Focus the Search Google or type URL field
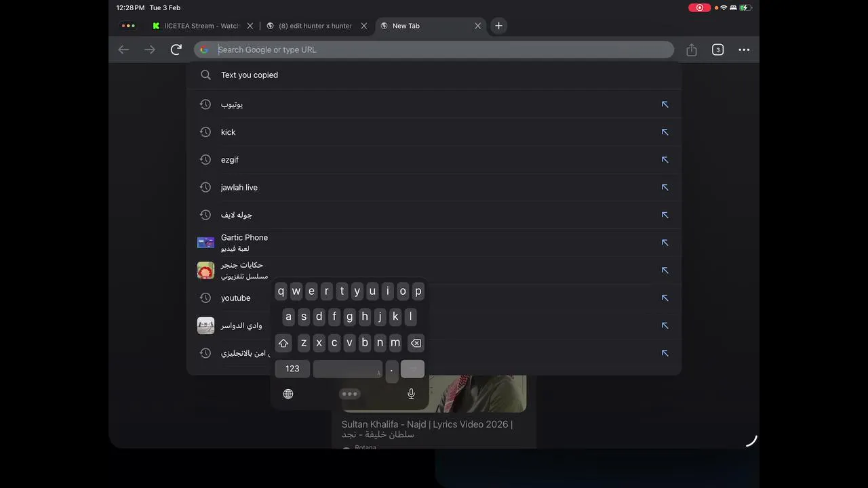 [x=434, y=49]
